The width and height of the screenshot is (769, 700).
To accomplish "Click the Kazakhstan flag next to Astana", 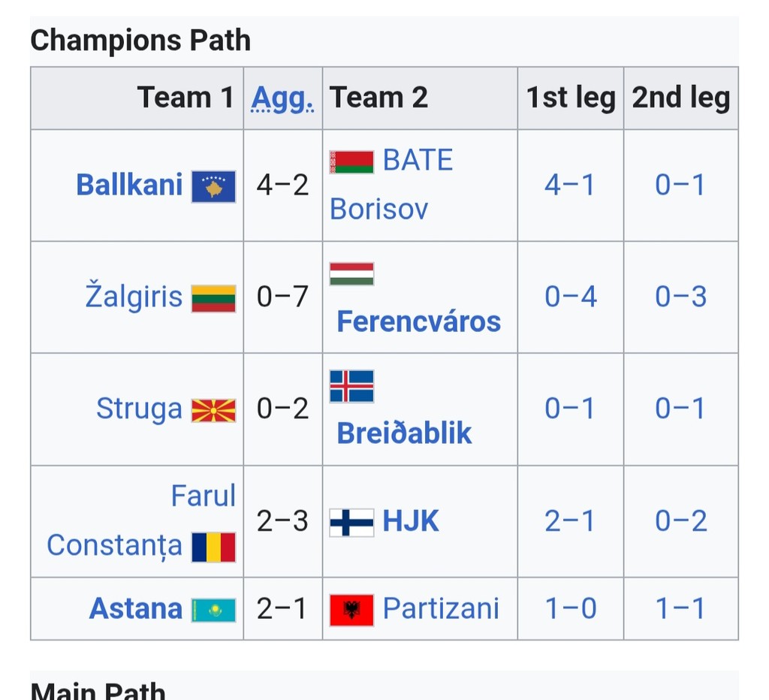I will [x=213, y=610].
